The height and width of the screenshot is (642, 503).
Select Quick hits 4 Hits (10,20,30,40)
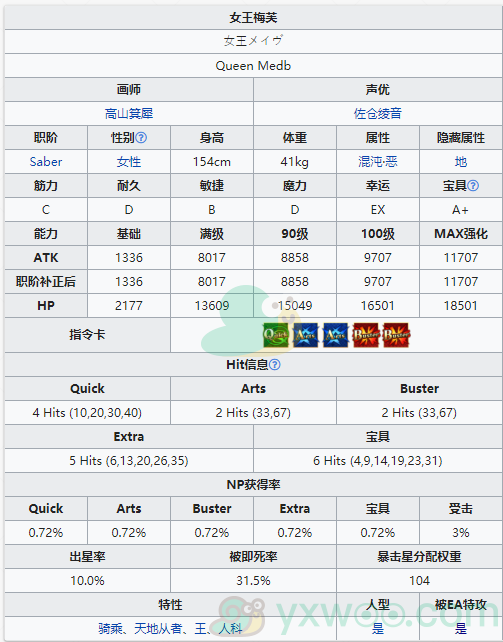[x=87, y=413]
